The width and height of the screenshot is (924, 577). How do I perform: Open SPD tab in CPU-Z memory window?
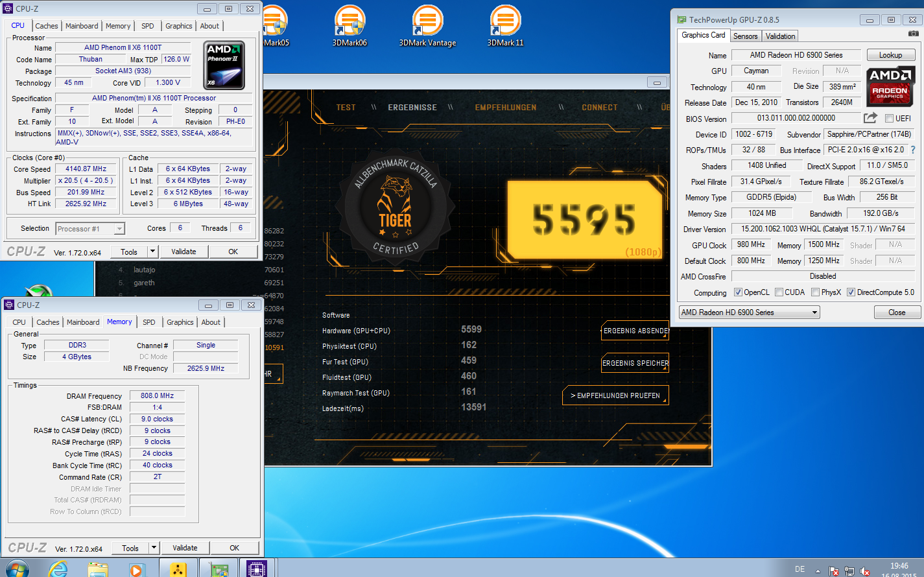pyautogui.click(x=149, y=322)
